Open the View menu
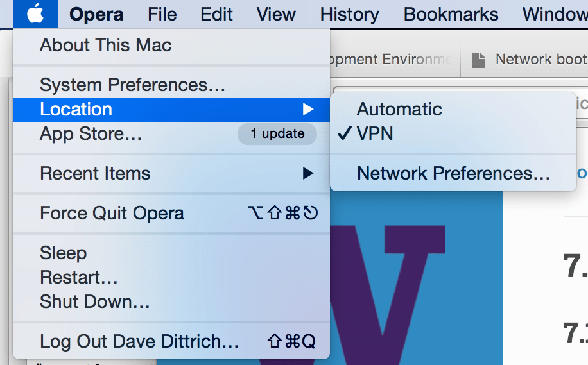 (276, 14)
